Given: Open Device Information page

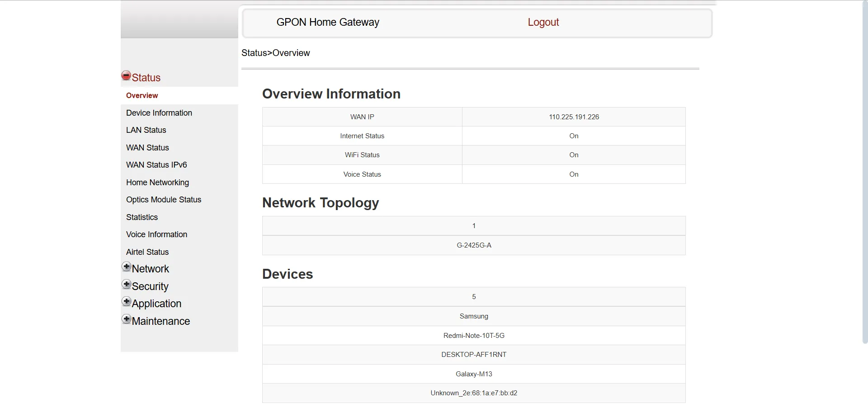Looking at the screenshot, I should [159, 112].
